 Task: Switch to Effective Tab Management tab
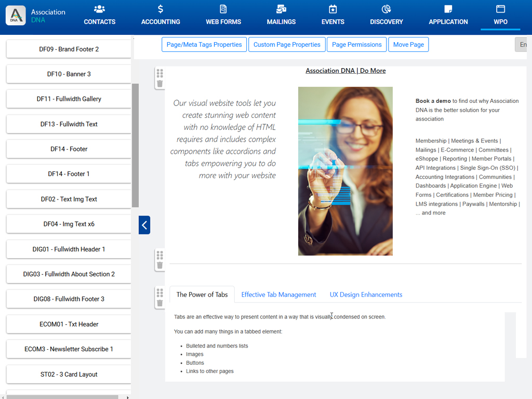[278, 295]
